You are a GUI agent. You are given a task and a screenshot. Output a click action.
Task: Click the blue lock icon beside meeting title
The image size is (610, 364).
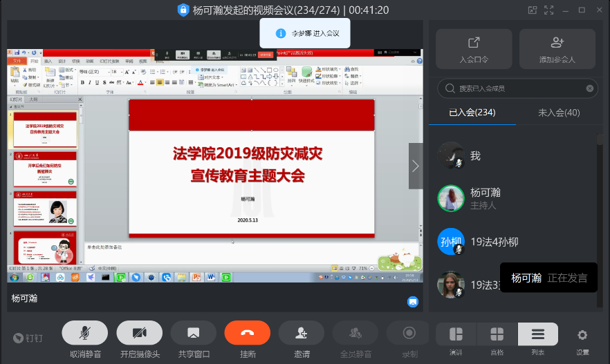183,10
